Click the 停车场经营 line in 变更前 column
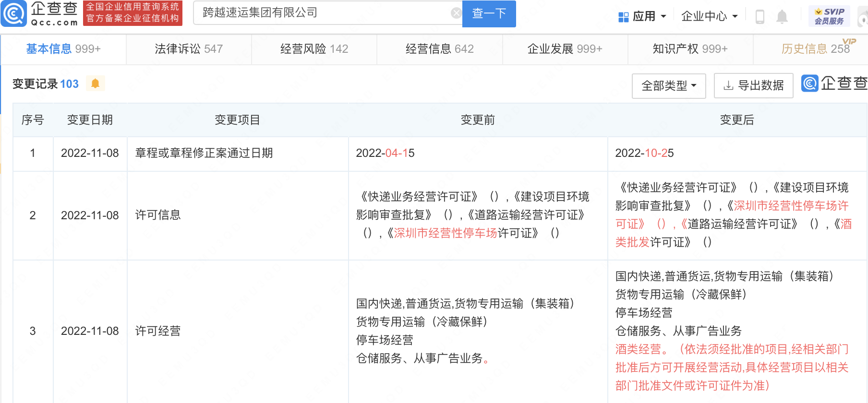This screenshot has width=868, height=403. pos(385,340)
